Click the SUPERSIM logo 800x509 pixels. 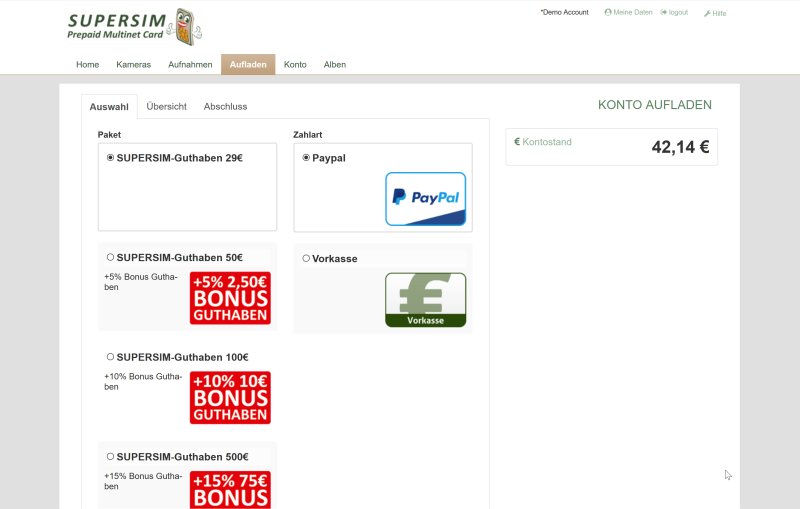tap(134, 26)
